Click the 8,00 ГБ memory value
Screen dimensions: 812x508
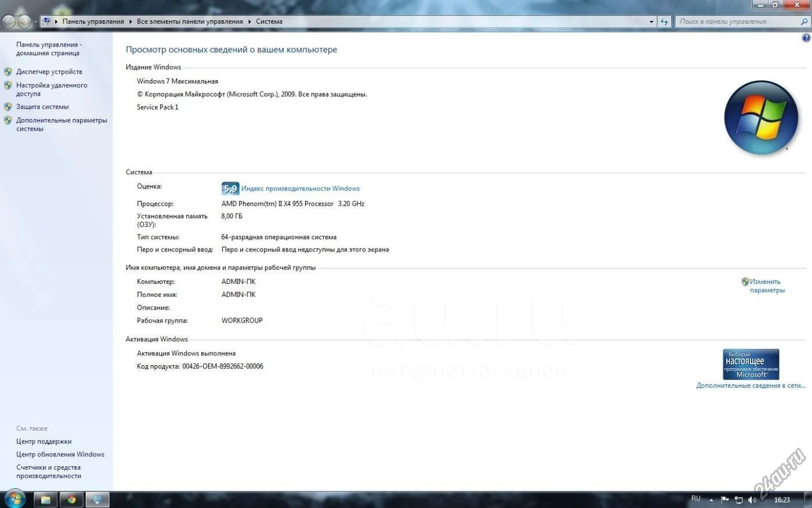tap(232, 216)
